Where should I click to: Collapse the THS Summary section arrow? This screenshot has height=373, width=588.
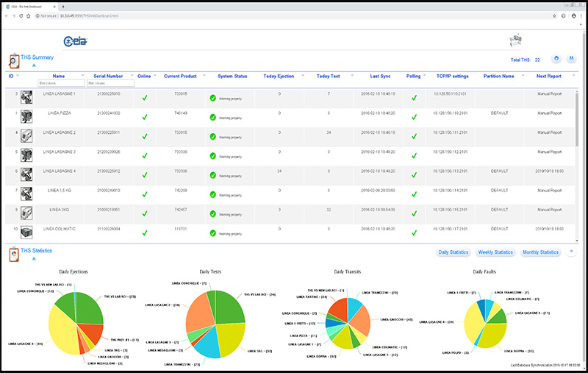coord(33,65)
